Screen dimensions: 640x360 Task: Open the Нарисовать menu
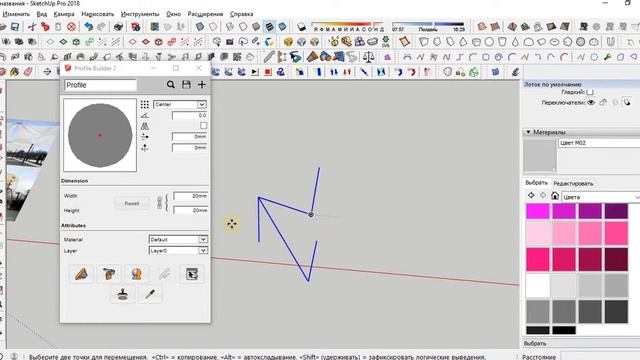[98, 14]
